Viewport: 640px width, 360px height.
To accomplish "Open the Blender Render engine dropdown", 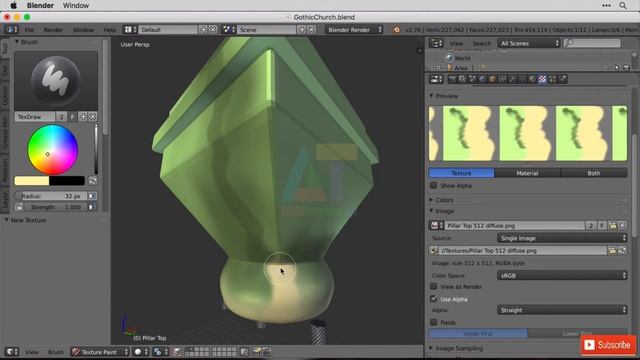I will (x=354, y=29).
